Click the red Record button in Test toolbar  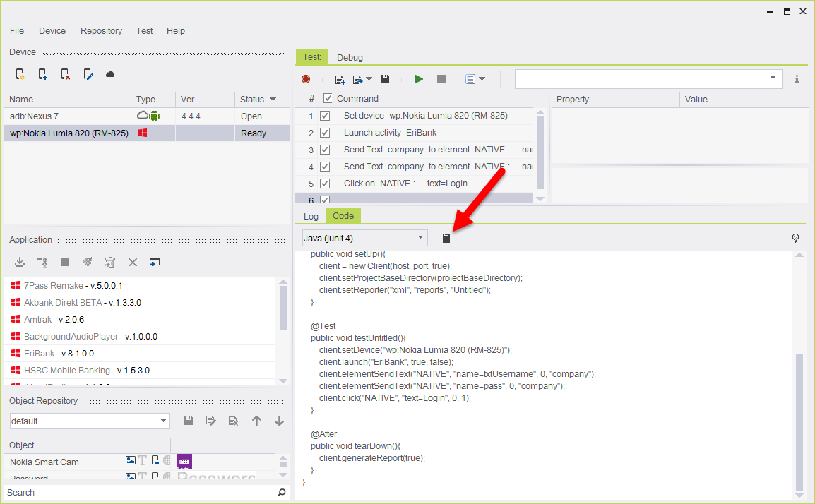[x=306, y=79]
